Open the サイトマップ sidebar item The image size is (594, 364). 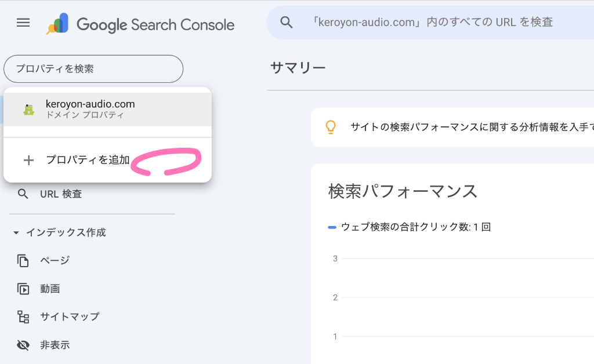[x=70, y=317]
